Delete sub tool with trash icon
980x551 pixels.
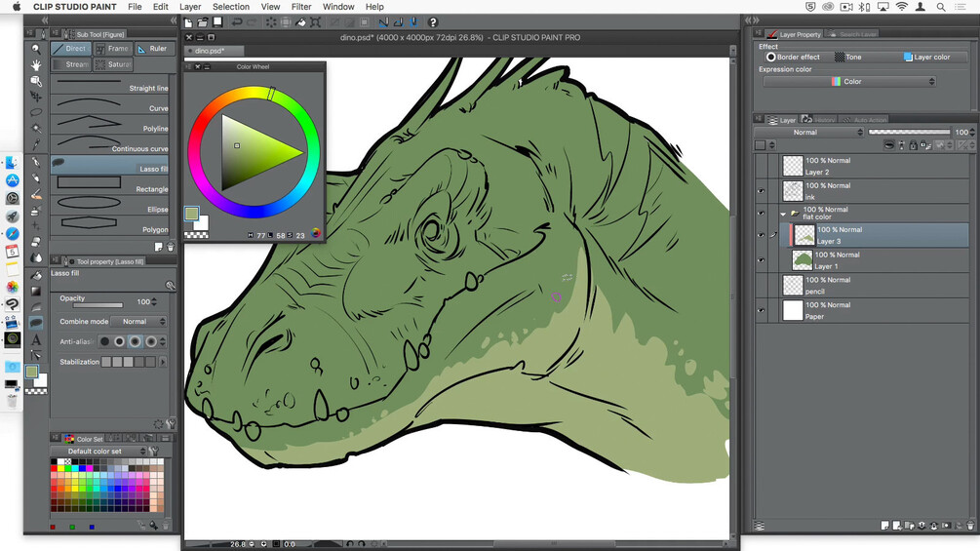(x=171, y=248)
